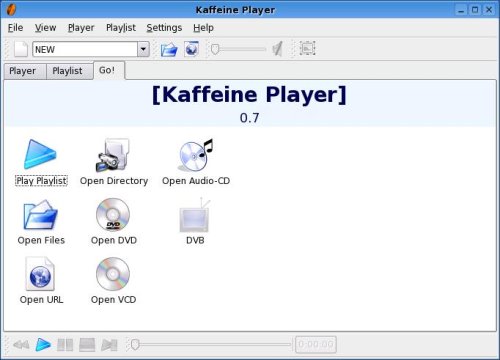Open files via toolbar folder icon
Image resolution: width=500 pixels, height=360 pixels.
(x=169, y=49)
